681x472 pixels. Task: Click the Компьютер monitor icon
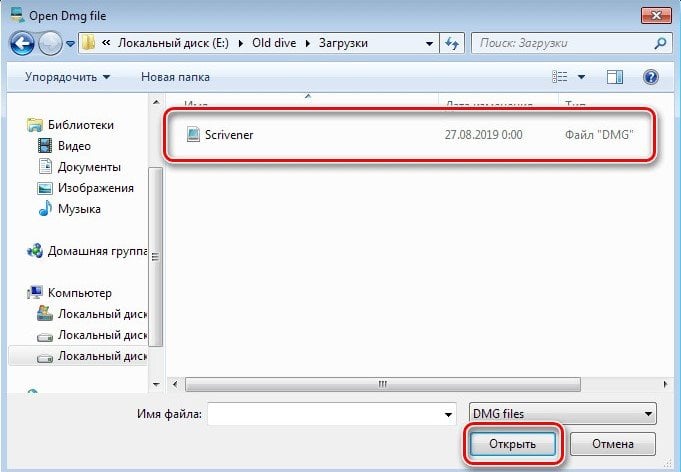(35, 293)
